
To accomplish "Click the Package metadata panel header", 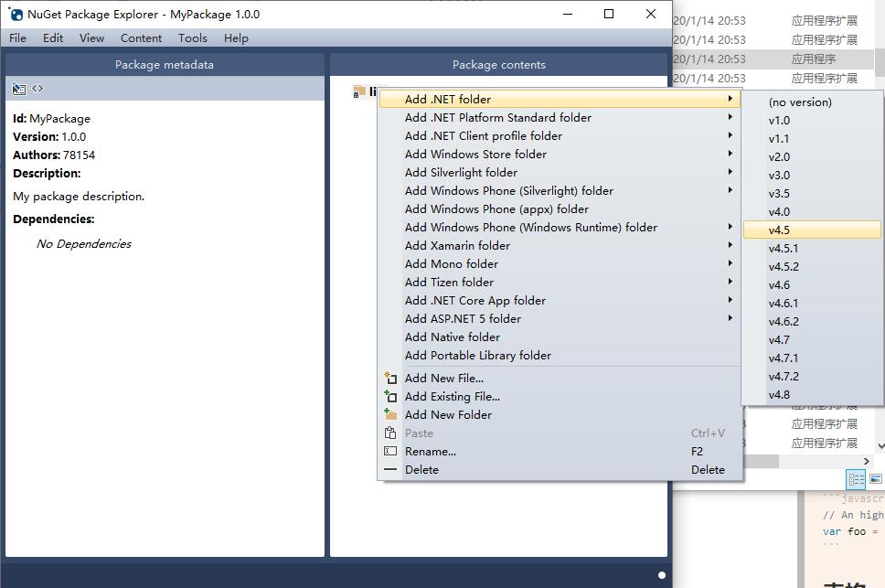I will (x=165, y=64).
